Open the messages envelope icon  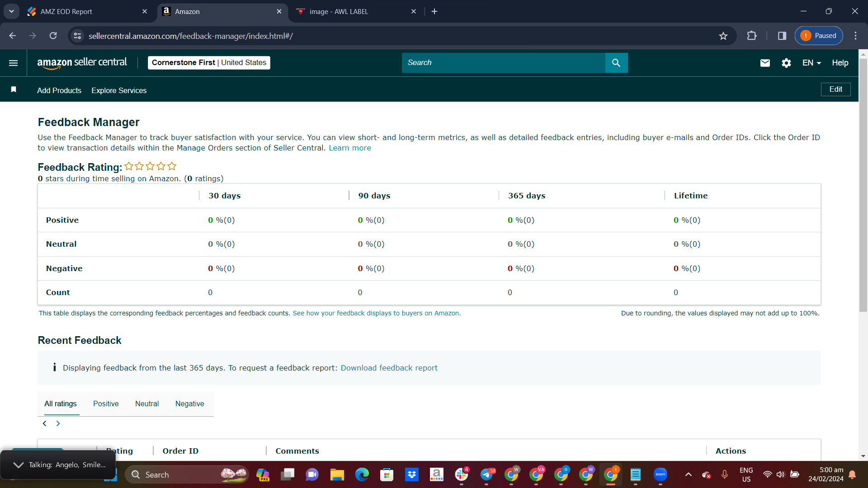[x=765, y=63]
